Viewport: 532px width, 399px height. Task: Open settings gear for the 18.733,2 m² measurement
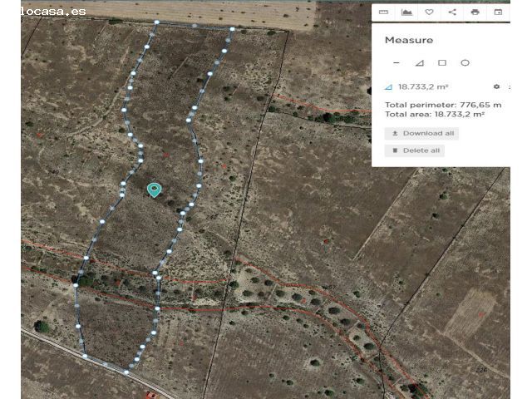click(496, 86)
